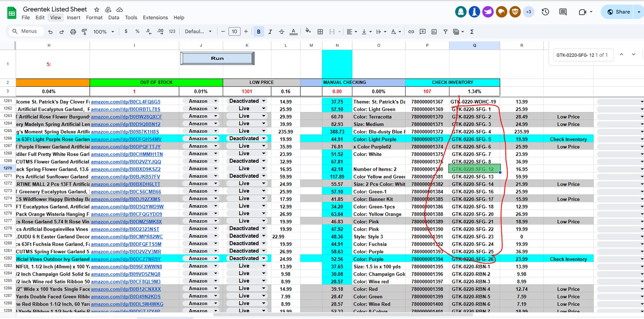Click the Create a filter funnel icon

(x=445, y=32)
